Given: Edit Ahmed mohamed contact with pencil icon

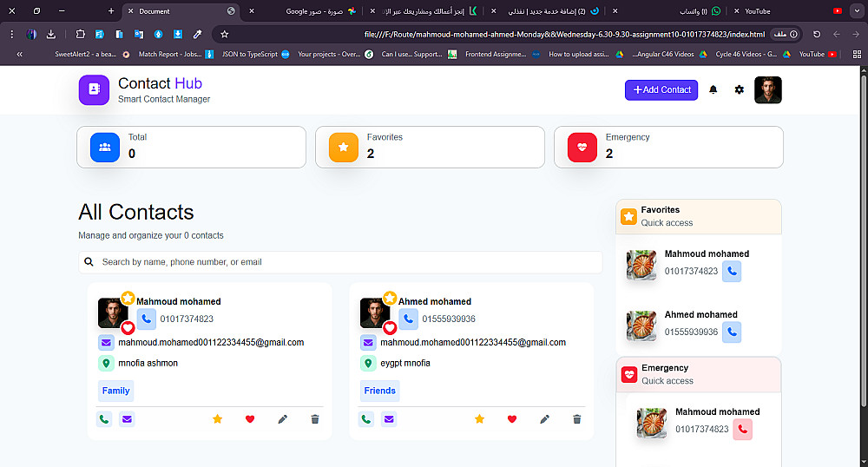Looking at the screenshot, I should coord(544,419).
